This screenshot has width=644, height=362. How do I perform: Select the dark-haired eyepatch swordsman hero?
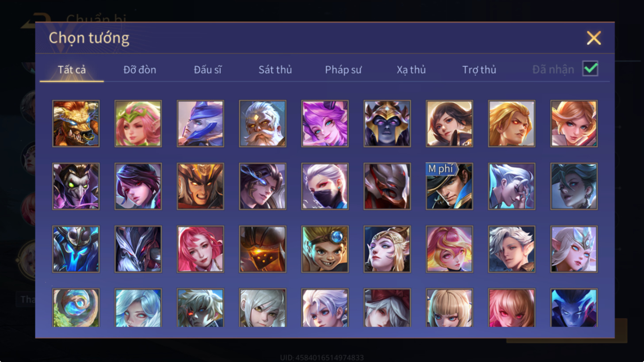coord(263,186)
